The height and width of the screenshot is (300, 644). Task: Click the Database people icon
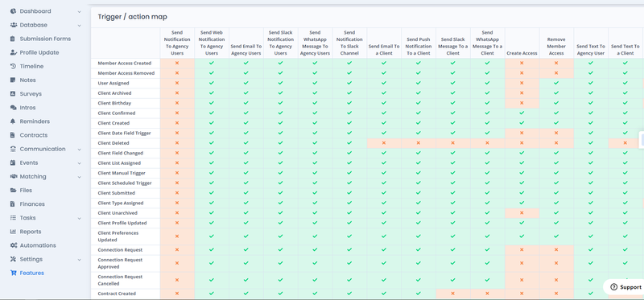pyautogui.click(x=13, y=25)
